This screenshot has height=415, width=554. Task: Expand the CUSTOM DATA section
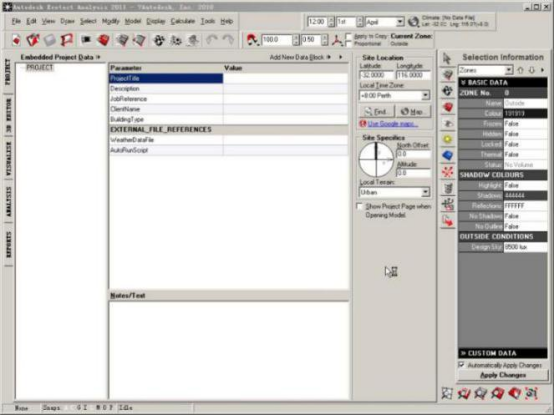tap(503, 353)
